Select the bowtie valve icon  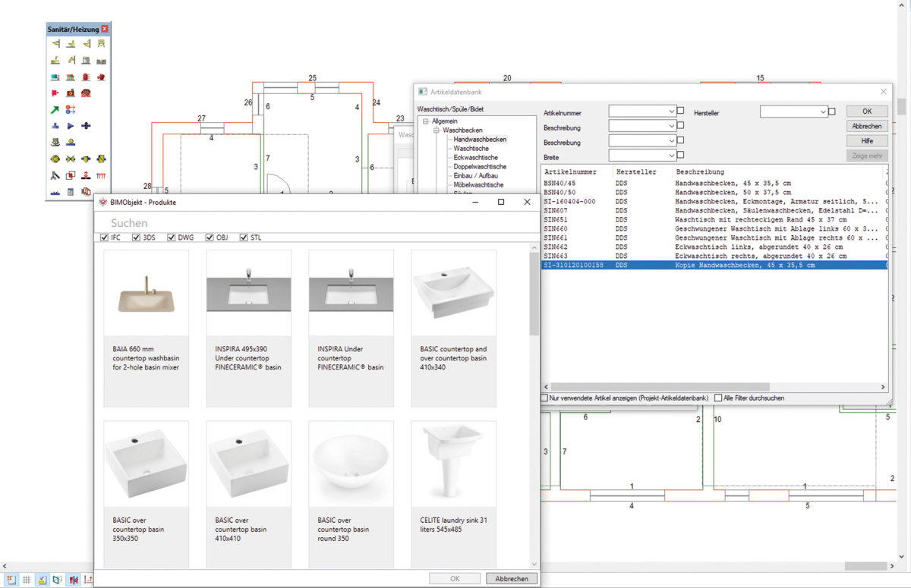(71, 159)
